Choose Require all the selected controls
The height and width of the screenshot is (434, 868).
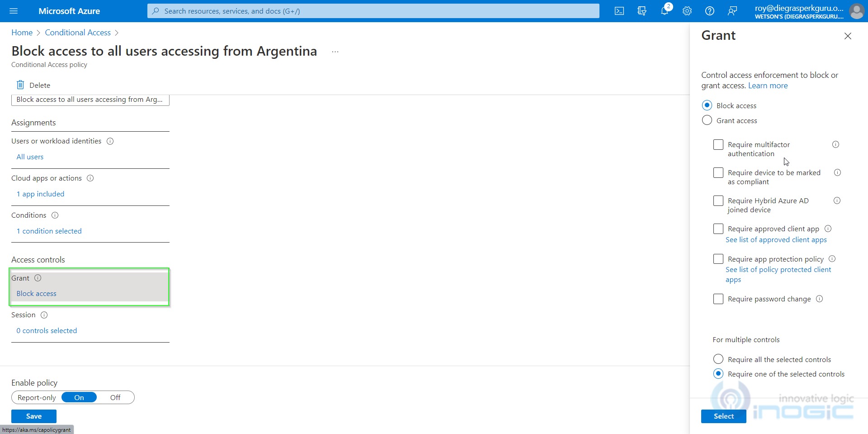(718, 359)
